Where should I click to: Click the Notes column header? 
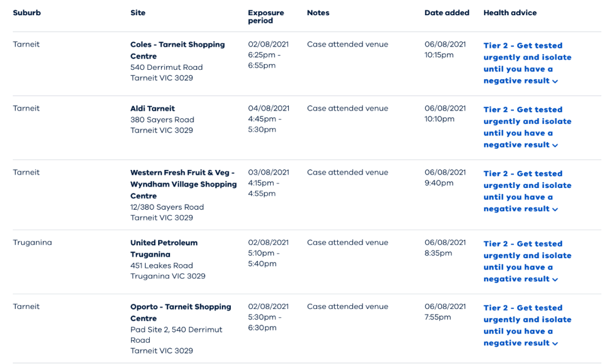pos(318,13)
